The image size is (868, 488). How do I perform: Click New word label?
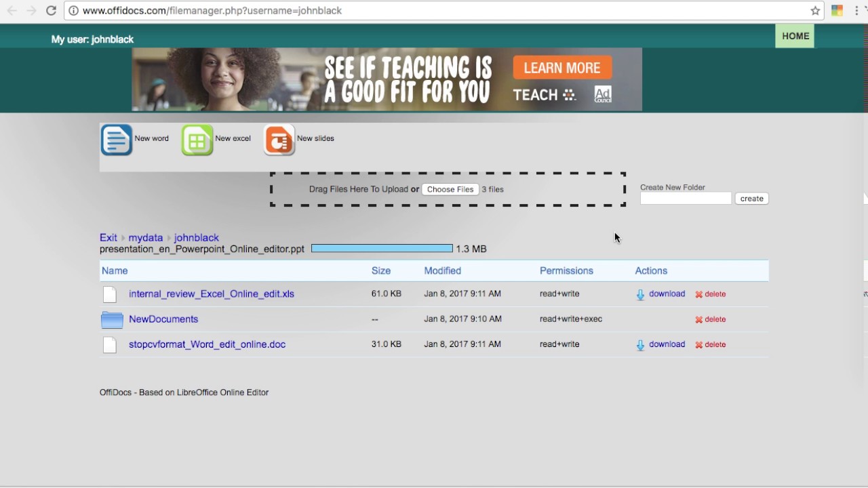(152, 138)
